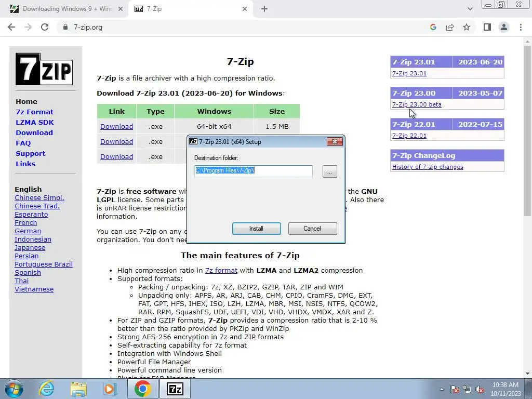Click the muted volume tray icon
This screenshot has width=532, height=399.
coord(480,389)
